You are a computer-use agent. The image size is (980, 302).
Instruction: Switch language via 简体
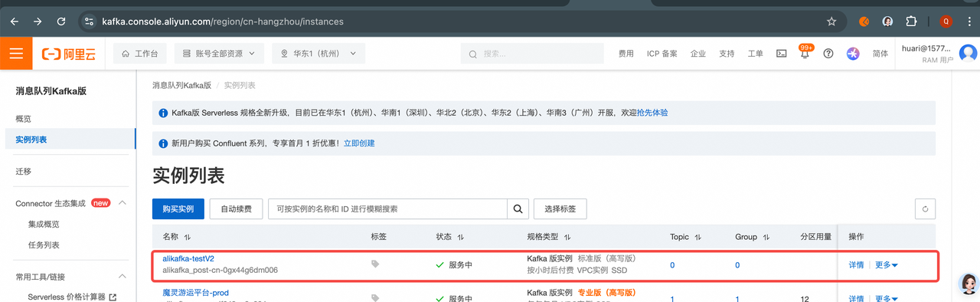point(880,54)
